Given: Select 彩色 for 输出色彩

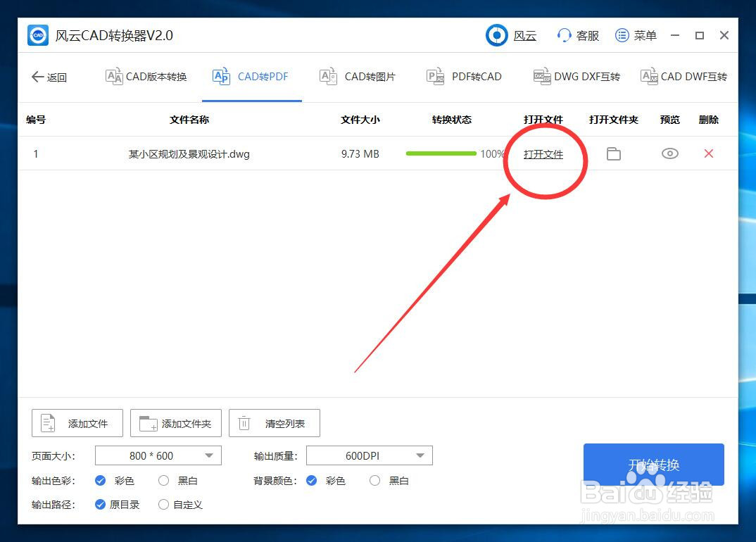Looking at the screenshot, I should pos(100,480).
